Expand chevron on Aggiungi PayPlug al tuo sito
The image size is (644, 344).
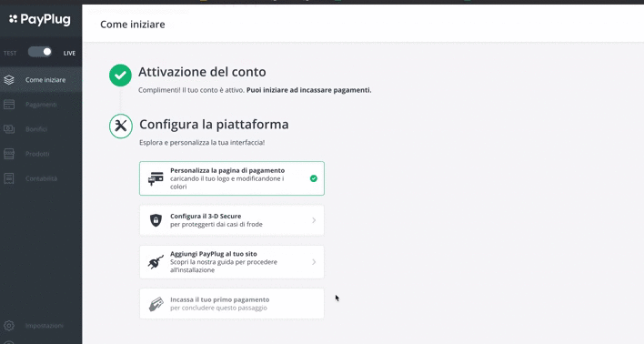pyautogui.click(x=314, y=262)
